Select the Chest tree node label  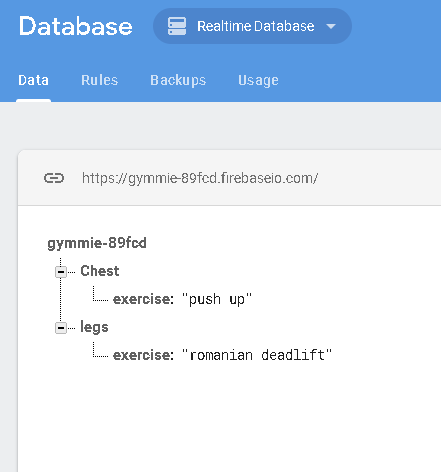[x=100, y=271]
